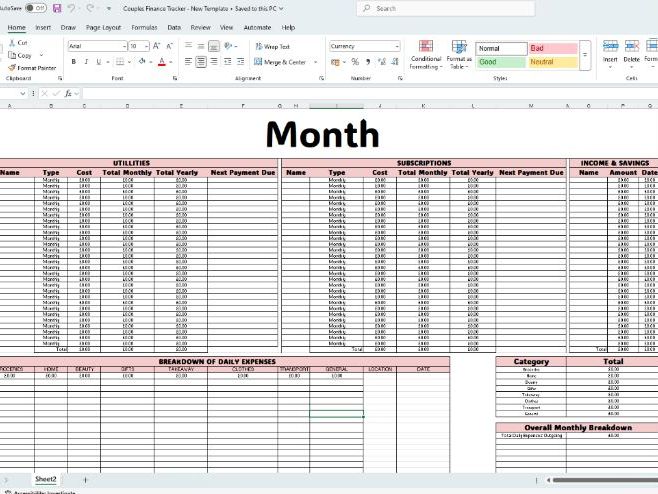The width and height of the screenshot is (658, 494).
Task: Bottom align cell contents
Action: pyautogui.click(x=214, y=46)
